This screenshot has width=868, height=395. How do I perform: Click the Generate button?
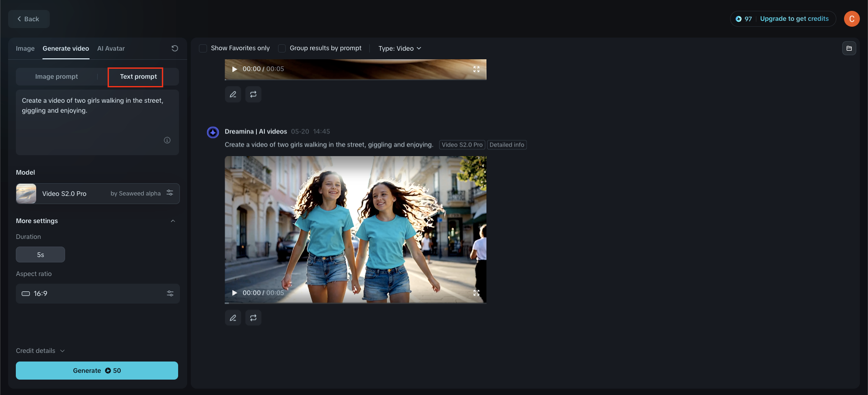click(x=97, y=371)
